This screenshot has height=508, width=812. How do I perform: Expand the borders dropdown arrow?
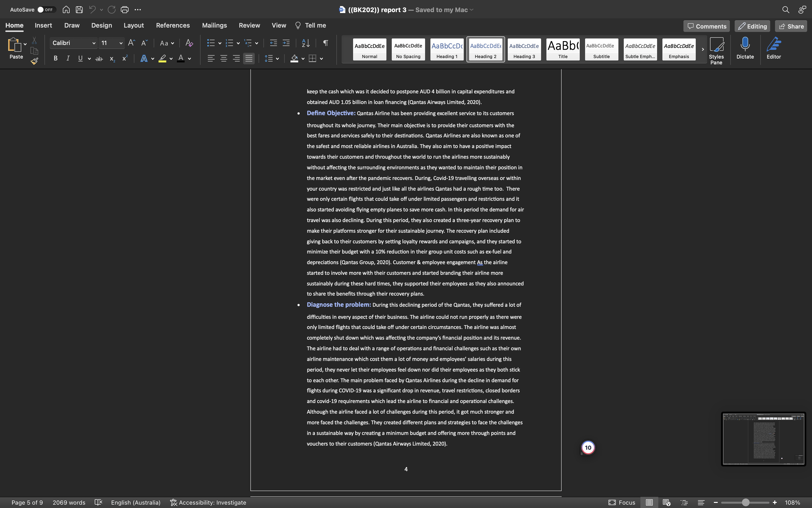321,59
